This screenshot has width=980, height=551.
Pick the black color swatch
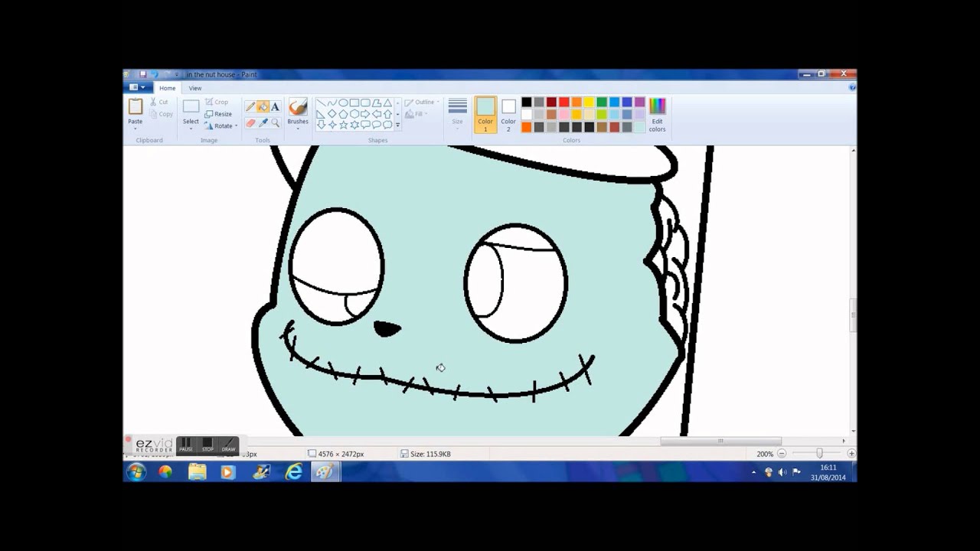click(527, 102)
